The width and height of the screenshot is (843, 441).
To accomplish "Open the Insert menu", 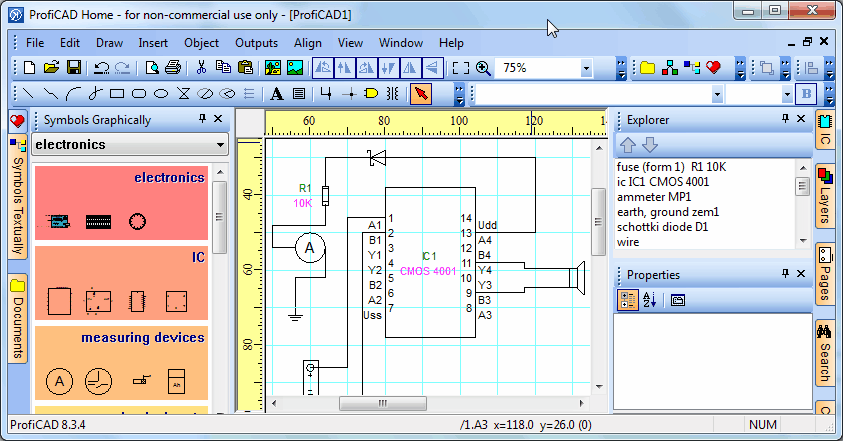I will coord(153,43).
